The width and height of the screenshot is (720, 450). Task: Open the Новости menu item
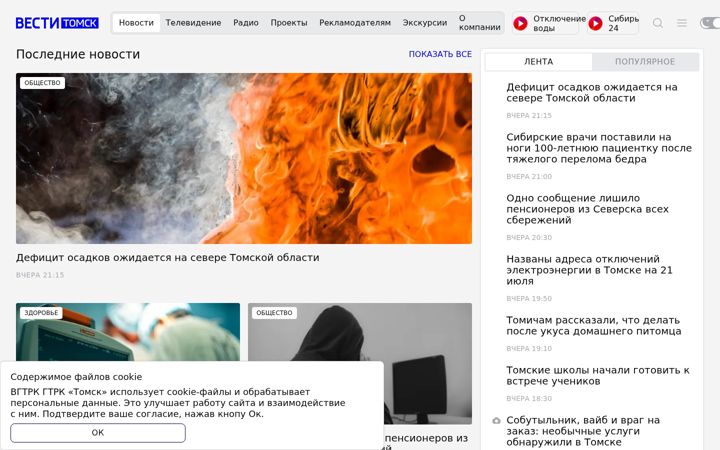tap(136, 22)
